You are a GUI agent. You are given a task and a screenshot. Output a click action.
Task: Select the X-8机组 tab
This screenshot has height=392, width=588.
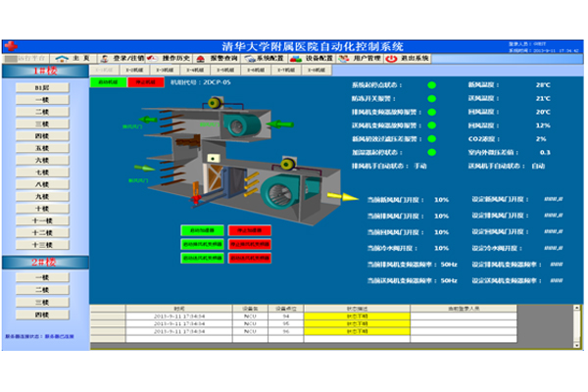click(317, 71)
